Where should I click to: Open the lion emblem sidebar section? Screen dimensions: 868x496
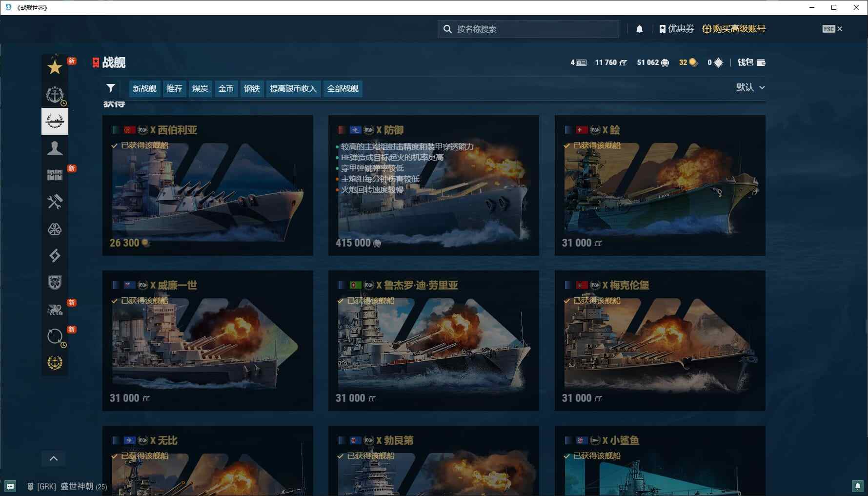click(x=55, y=309)
